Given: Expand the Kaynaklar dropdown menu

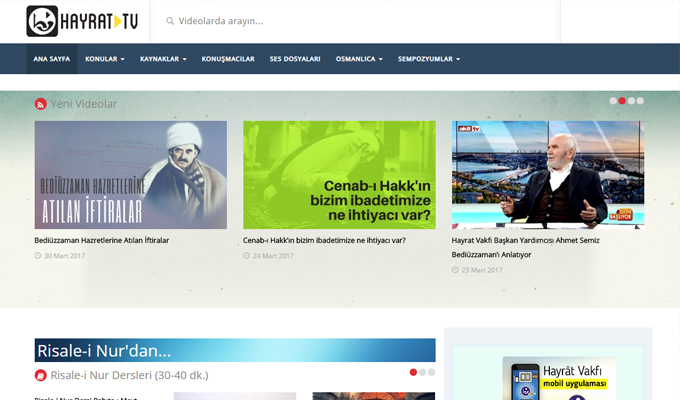Looking at the screenshot, I should (x=163, y=59).
